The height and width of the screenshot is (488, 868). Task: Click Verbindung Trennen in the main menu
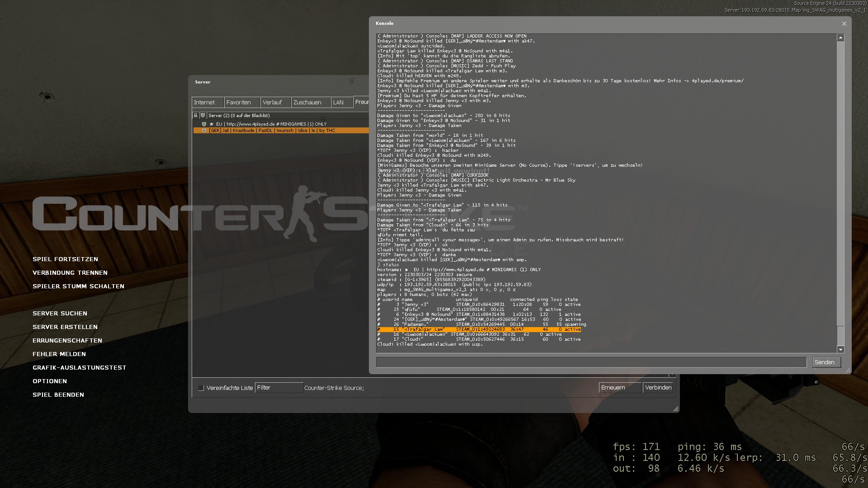[x=70, y=273]
